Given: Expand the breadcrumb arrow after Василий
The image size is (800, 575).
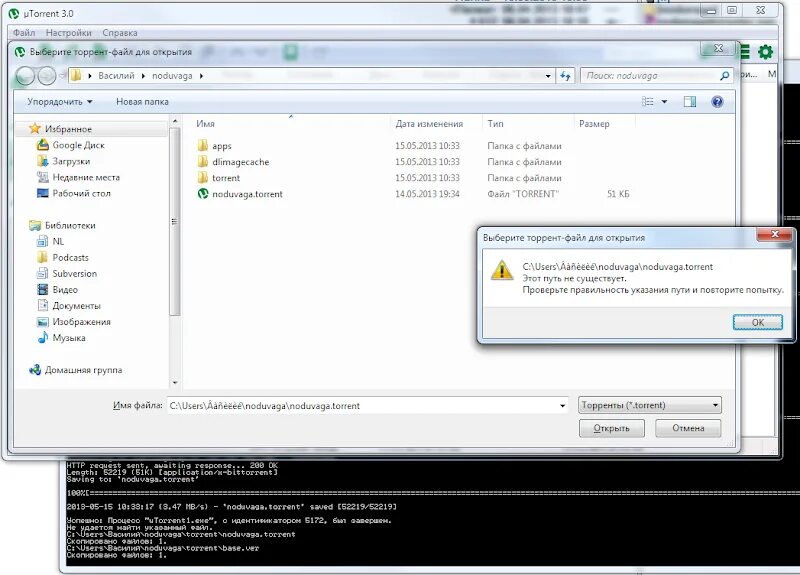Looking at the screenshot, I should click(143, 76).
